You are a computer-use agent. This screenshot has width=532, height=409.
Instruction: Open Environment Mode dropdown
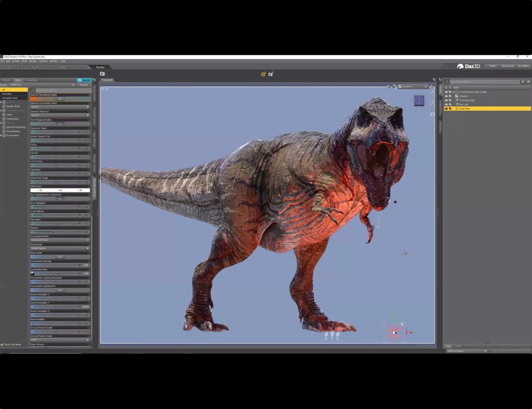point(60,240)
